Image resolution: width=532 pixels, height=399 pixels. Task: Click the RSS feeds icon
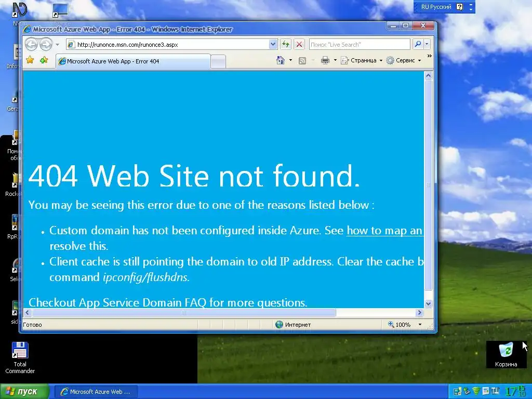[302, 61]
